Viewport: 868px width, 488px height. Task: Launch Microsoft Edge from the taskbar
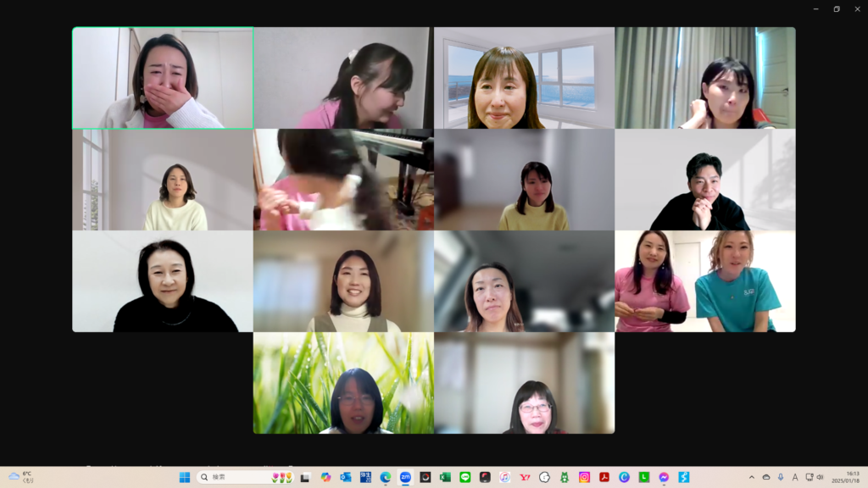(386, 477)
